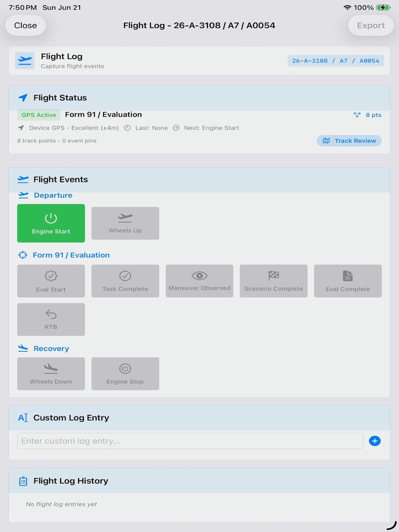Tap the Engine Start event button
Screen dimensions: 399x532
[x=51, y=223]
